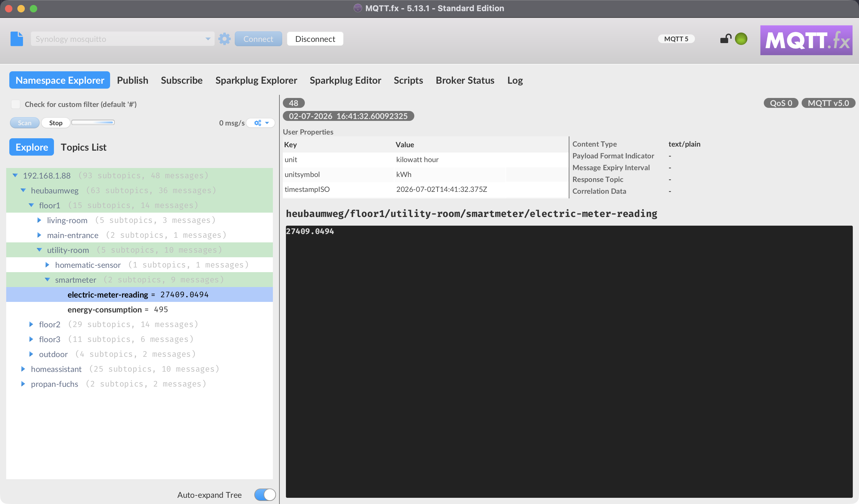Open the Broker Status tab
The height and width of the screenshot is (504, 859).
[x=465, y=80]
